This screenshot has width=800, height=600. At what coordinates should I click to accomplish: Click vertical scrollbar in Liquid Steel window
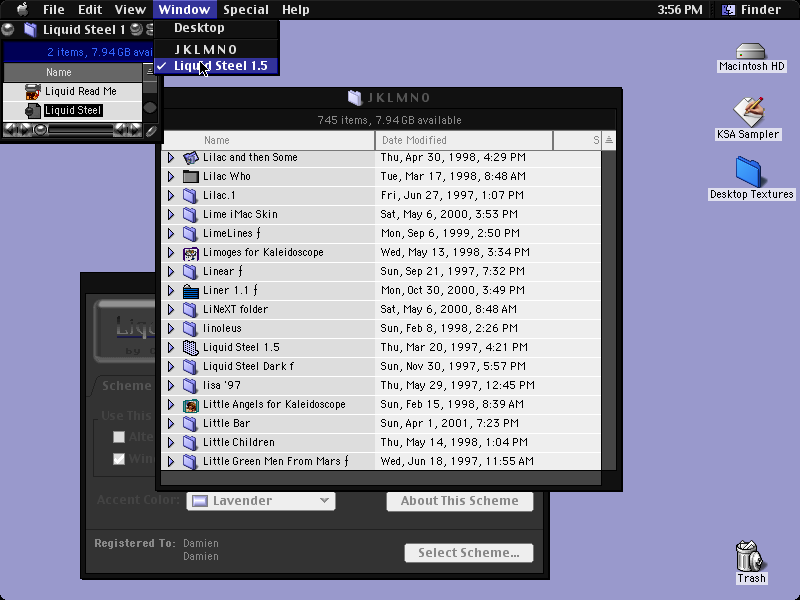click(x=150, y=101)
